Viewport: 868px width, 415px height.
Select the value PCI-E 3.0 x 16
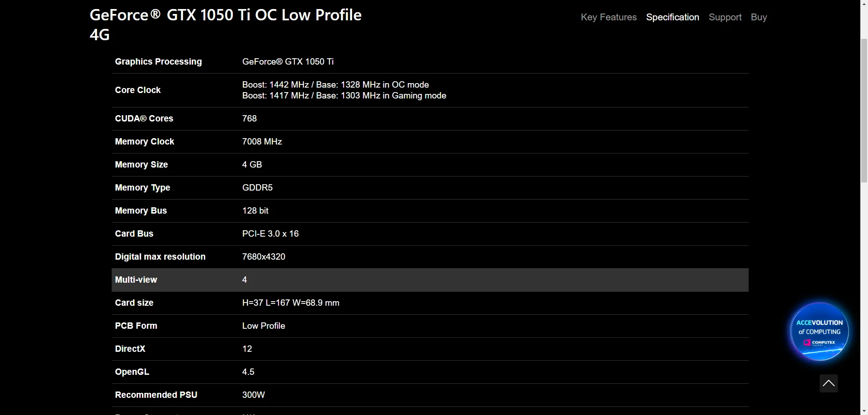[x=270, y=233]
